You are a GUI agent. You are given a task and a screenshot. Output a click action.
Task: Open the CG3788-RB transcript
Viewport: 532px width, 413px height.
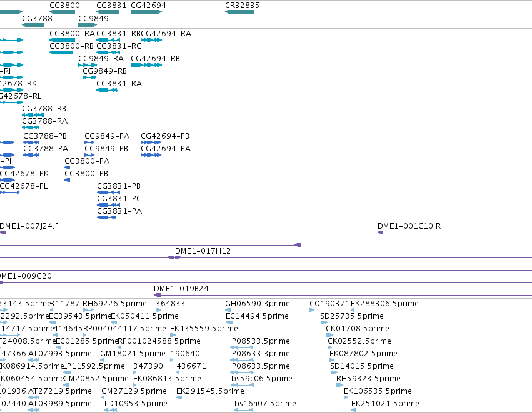coord(33,115)
